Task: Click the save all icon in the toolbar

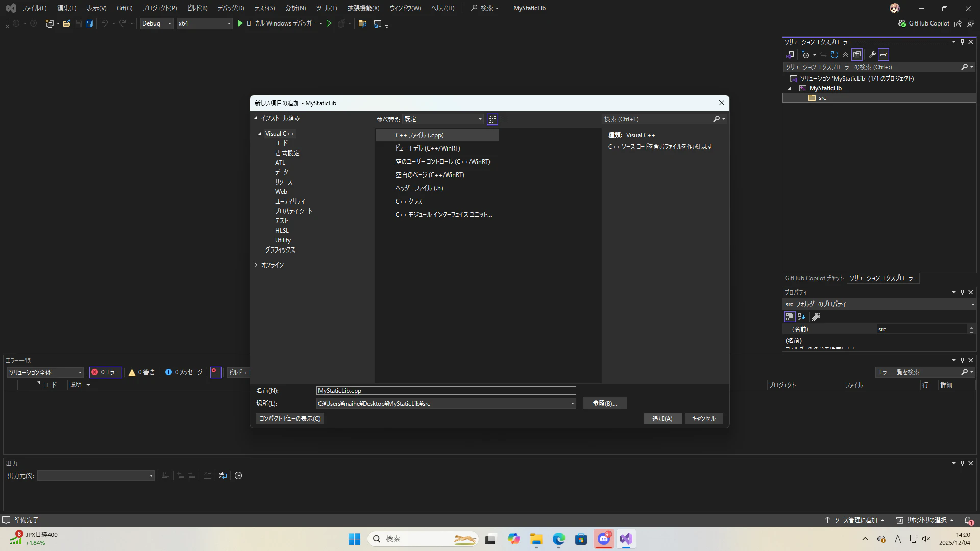Action: click(x=89, y=23)
